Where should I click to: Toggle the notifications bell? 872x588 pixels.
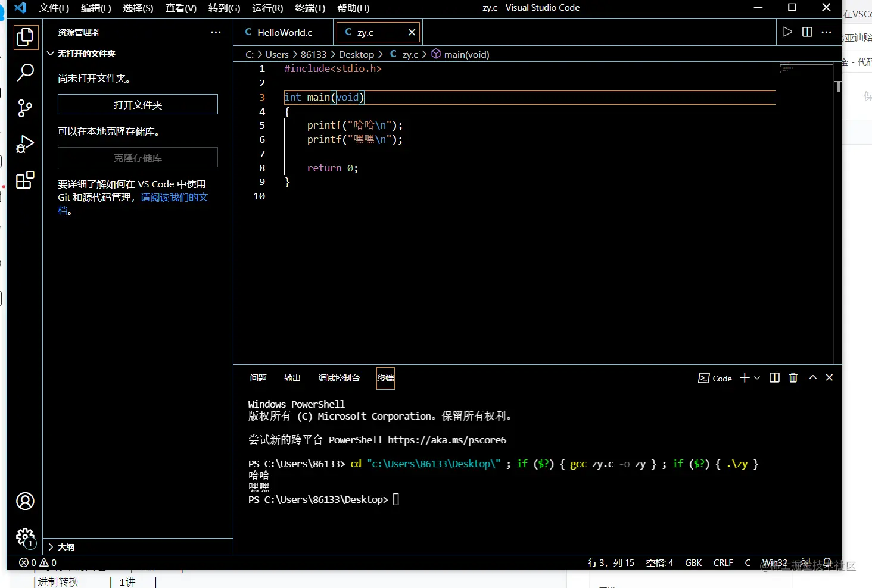click(x=828, y=562)
